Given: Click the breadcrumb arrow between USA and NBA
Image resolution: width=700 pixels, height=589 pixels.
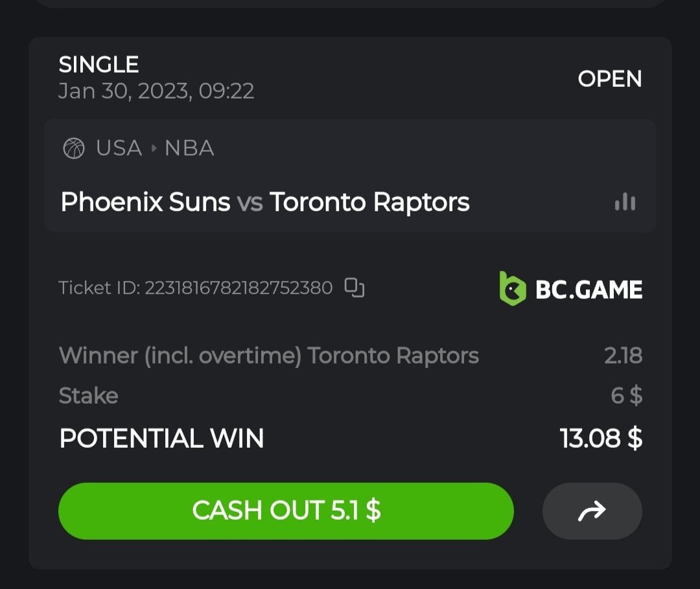Looking at the screenshot, I should [154, 148].
